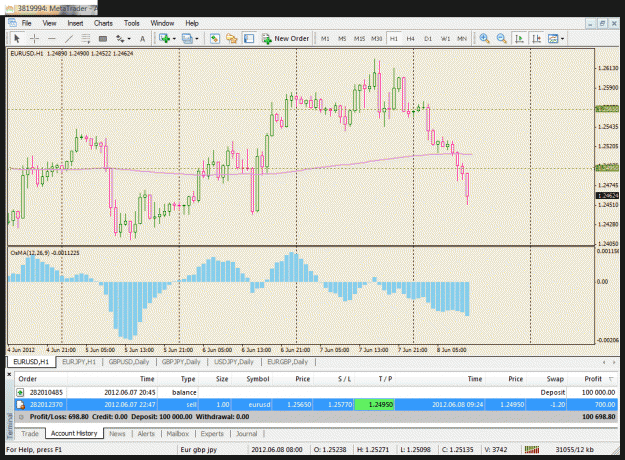625x460 pixels.
Task: Expand the Templates dropdown arrow
Action: click(562, 39)
